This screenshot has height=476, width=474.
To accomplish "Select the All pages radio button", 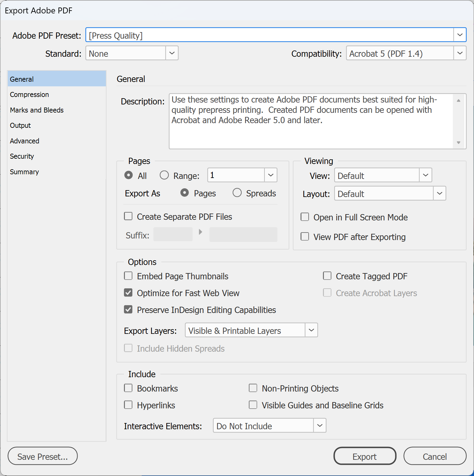I will 128,175.
